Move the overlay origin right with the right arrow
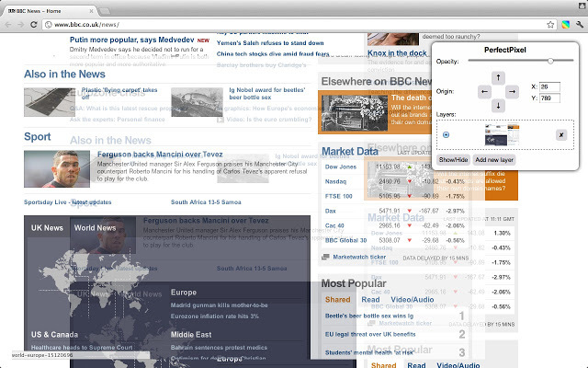 (512, 91)
